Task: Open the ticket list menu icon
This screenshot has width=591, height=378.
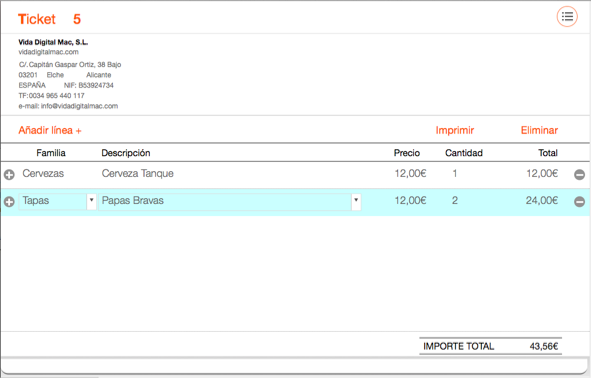Action: coord(567,17)
